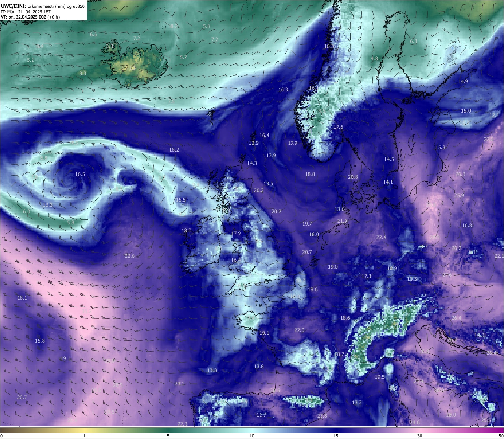Viewport: 504px width, 439px height.
Task: Click the 17.3 value over western Germany
Action: pyautogui.click(x=366, y=276)
